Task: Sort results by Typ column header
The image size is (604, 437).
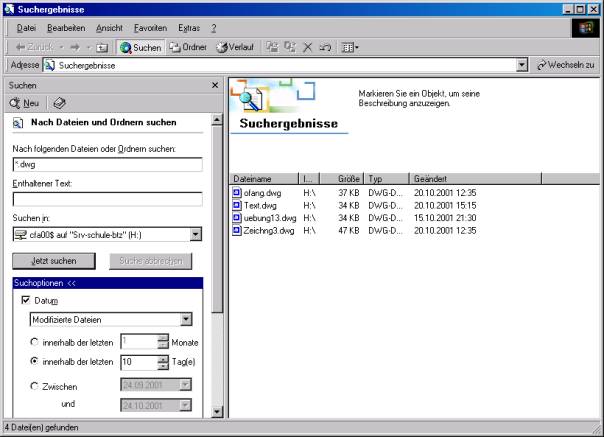Action: 386,179
